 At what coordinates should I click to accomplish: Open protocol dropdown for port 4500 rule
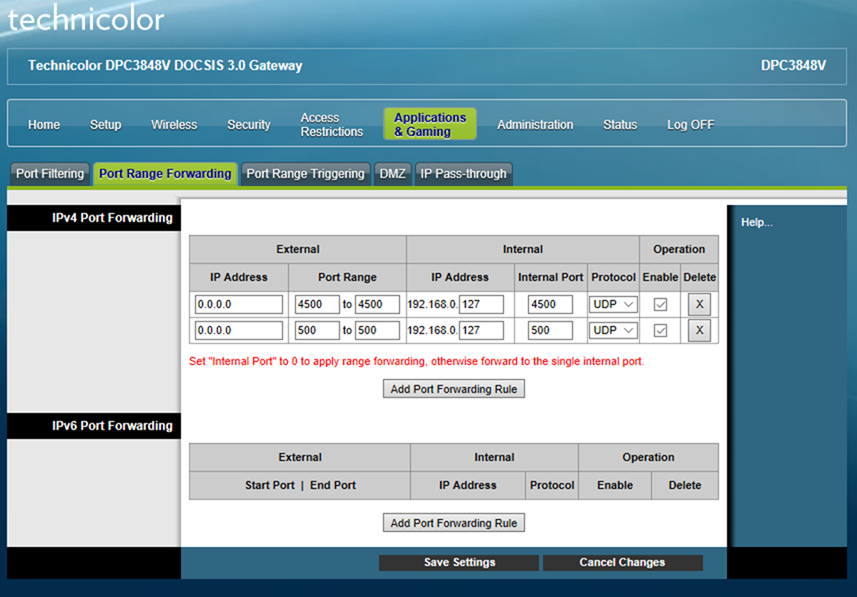(x=613, y=305)
